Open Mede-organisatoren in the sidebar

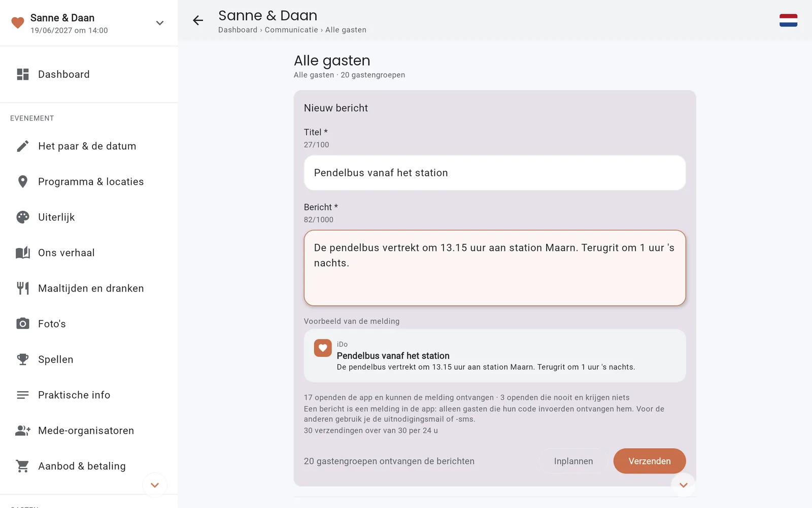point(89,431)
